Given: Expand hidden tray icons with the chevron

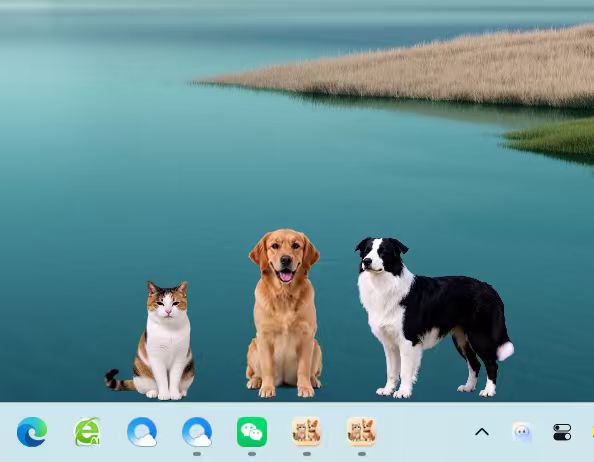Looking at the screenshot, I should (x=482, y=432).
